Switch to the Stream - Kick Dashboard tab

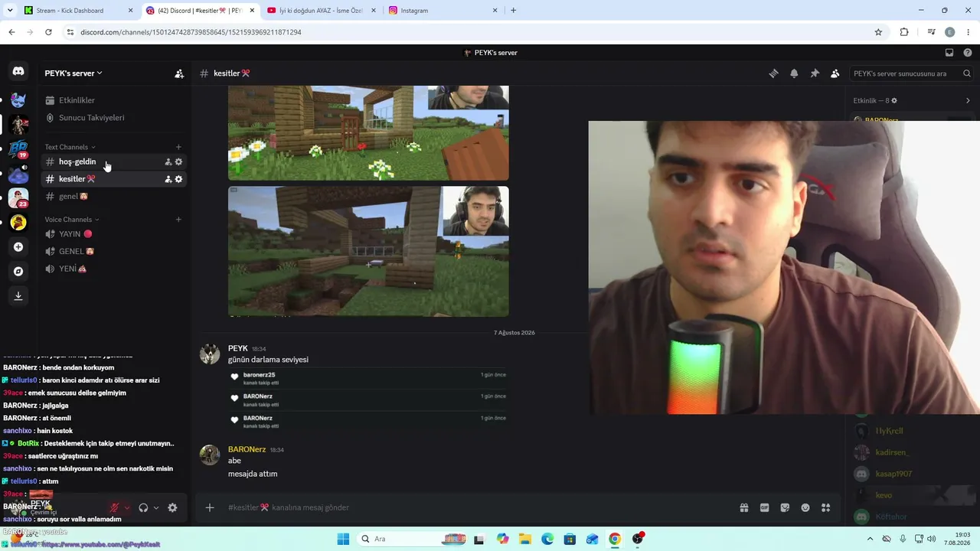coord(79,11)
